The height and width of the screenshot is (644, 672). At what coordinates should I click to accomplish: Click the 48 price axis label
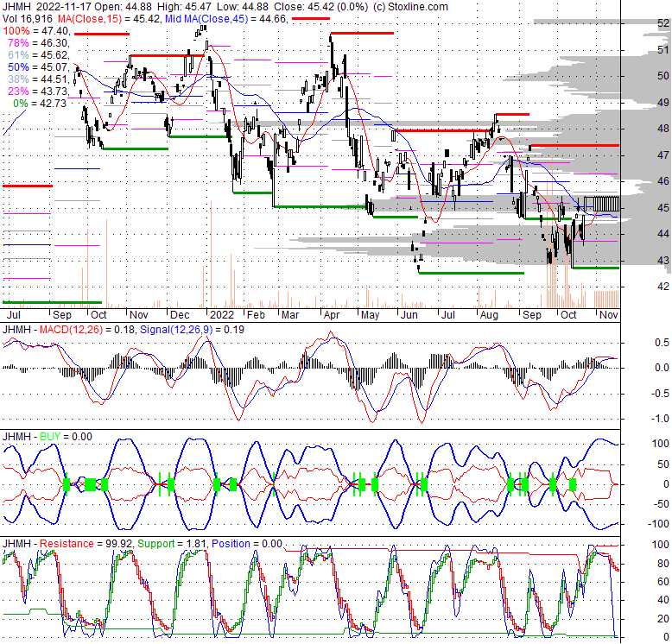pyautogui.click(x=663, y=129)
